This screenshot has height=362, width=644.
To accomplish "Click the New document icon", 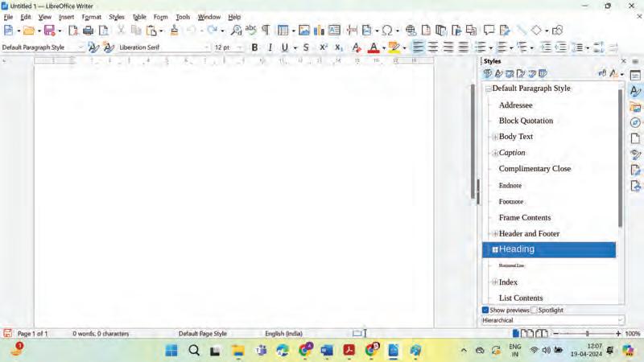I will (8, 30).
